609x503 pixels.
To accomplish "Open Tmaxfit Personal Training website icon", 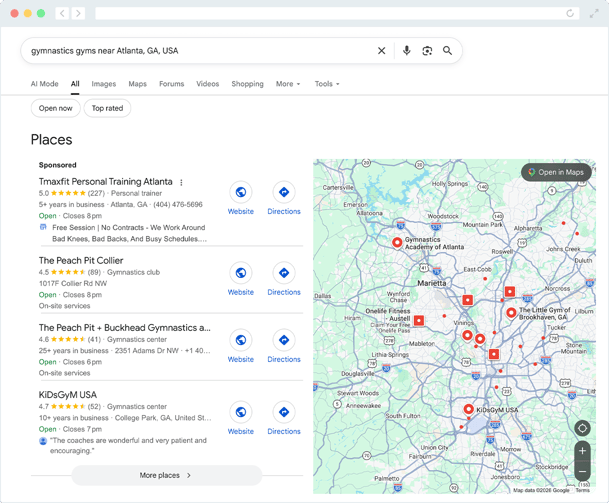I will pos(241,192).
